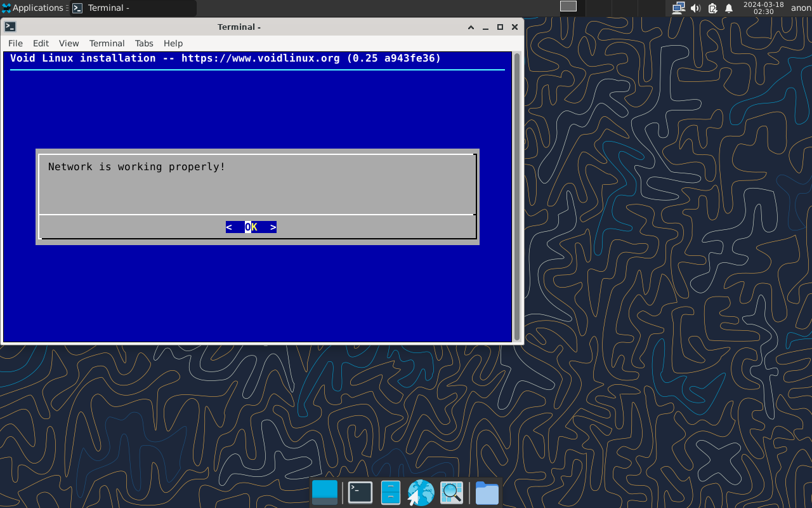Launch Terminal Emulator from the dock
Screen dimensions: 812x508
tap(360, 493)
